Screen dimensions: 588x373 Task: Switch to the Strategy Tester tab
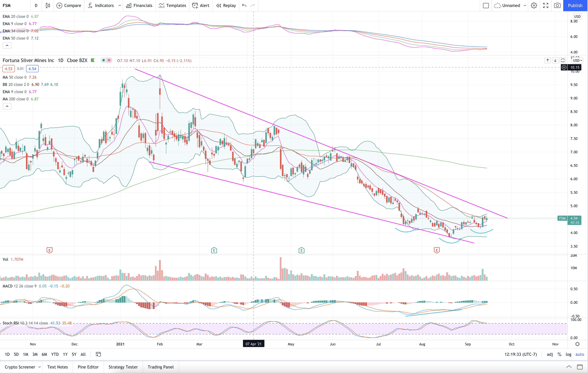click(x=123, y=367)
